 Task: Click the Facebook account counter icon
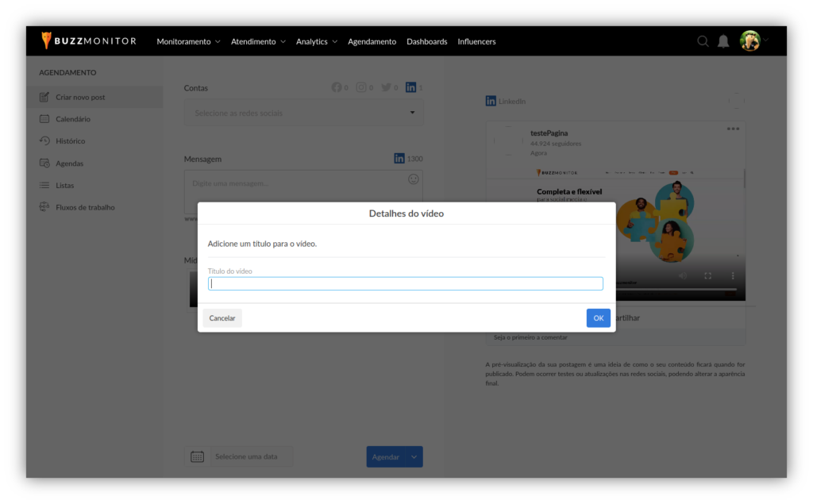pyautogui.click(x=337, y=87)
